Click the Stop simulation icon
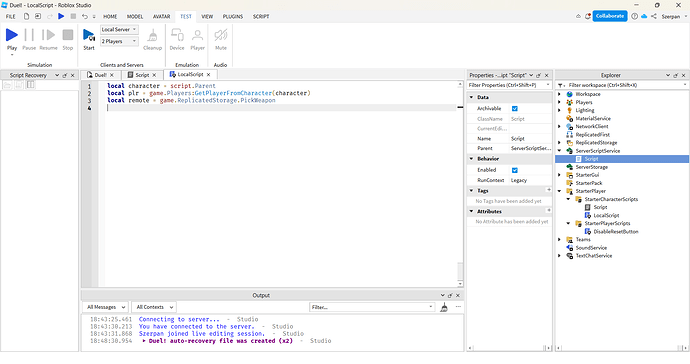 click(68, 35)
